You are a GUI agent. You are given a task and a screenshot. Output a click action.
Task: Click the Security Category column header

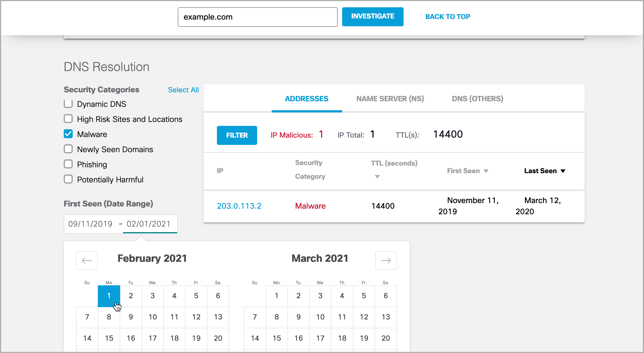[310, 170]
